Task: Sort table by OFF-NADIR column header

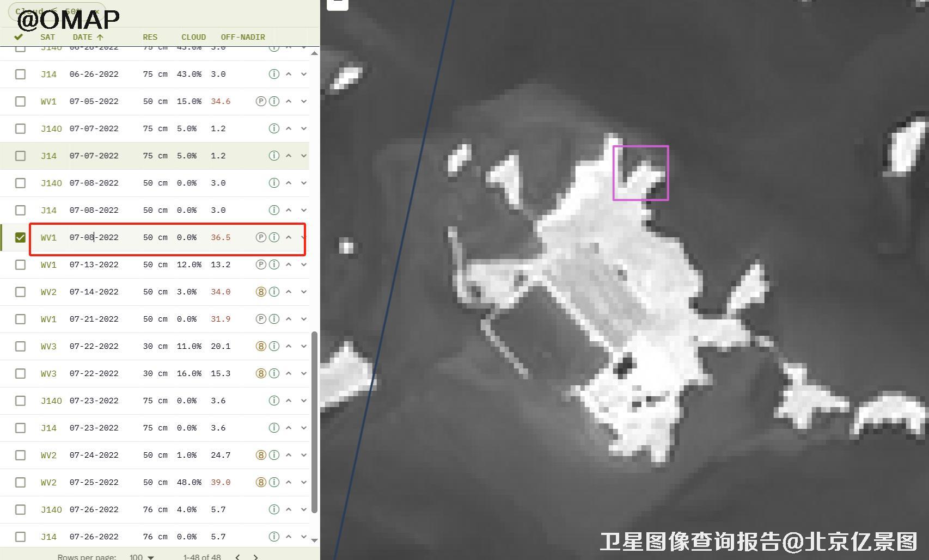Action: 243,37
